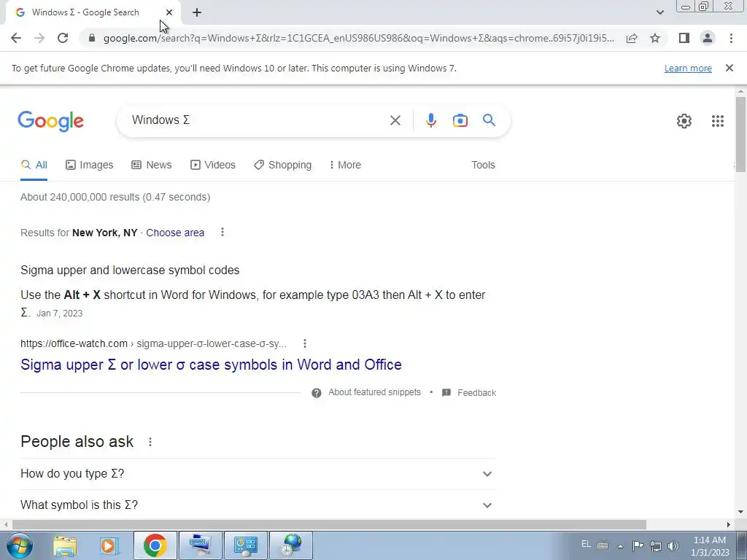Open the search Tools options
Screen dimensions: 747x560
483,166
